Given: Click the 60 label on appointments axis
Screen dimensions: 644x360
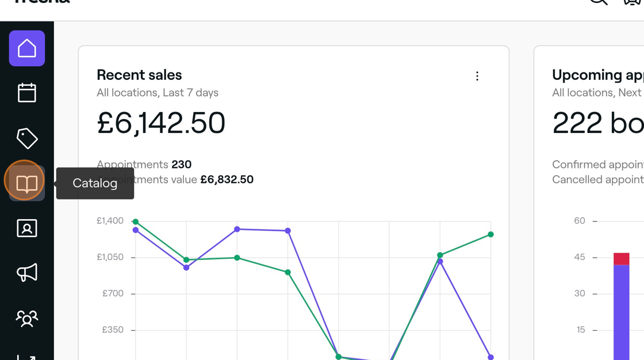Looking at the screenshot, I should click(x=580, y=221).
